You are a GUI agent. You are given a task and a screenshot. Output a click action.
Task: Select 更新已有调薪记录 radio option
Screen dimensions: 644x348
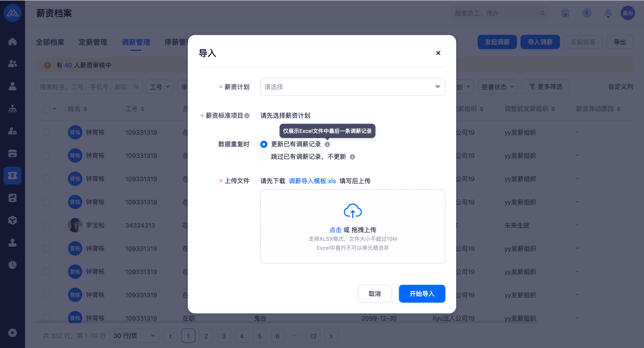264,144
